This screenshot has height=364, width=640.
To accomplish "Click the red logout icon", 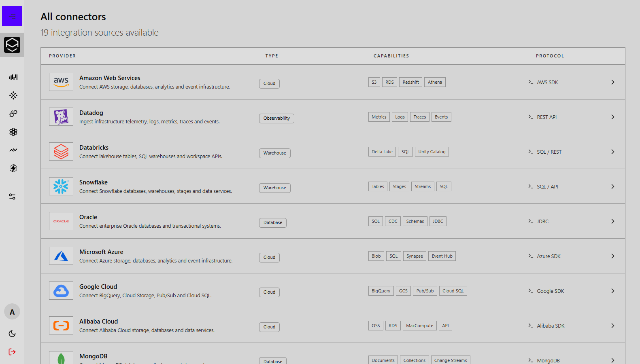I will (x=12, y=352).
